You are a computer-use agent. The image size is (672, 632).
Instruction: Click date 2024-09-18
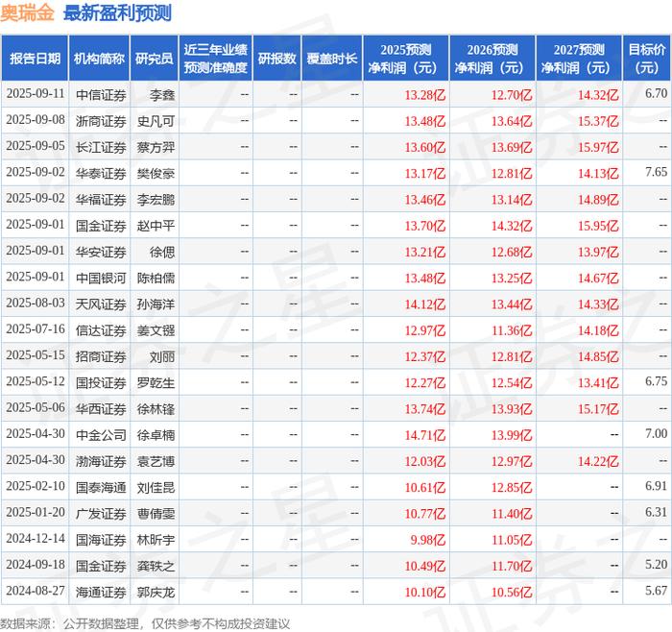pos(36,565)
